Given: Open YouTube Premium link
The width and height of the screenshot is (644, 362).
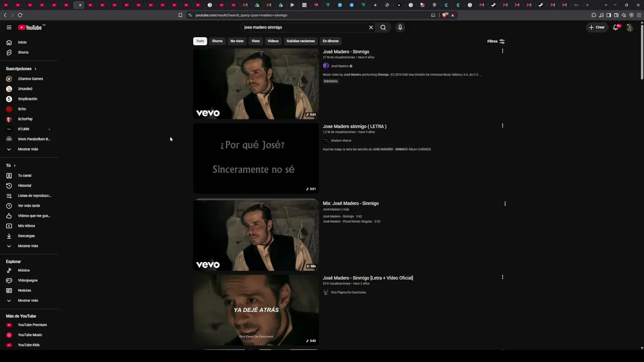Looking at the screenshot, I should (x=29, y=325).
